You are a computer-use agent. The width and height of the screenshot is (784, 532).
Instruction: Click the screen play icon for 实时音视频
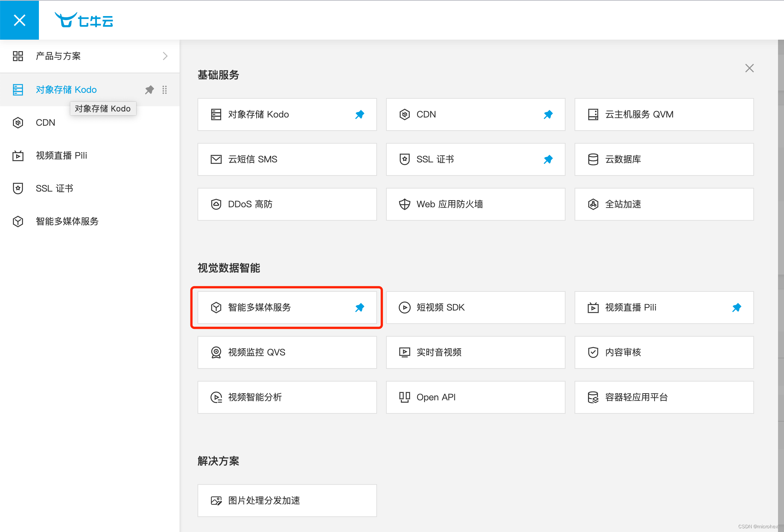(405, 352)
